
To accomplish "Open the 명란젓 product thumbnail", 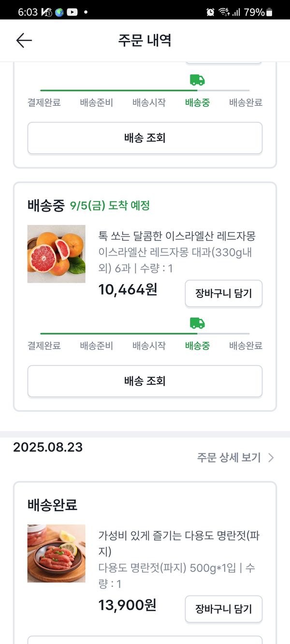I will click(57, 553).
